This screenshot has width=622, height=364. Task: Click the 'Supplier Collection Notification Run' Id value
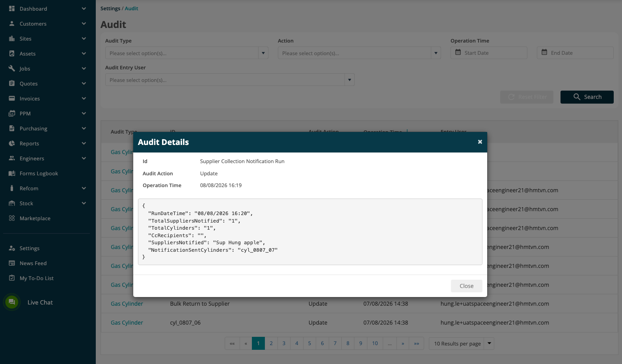click(x=242, y=161)
